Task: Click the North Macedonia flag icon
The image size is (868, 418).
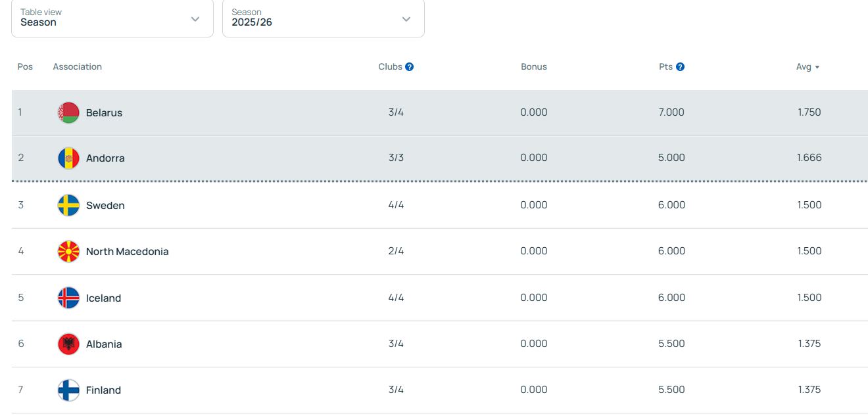Action: tap(68, 252)
